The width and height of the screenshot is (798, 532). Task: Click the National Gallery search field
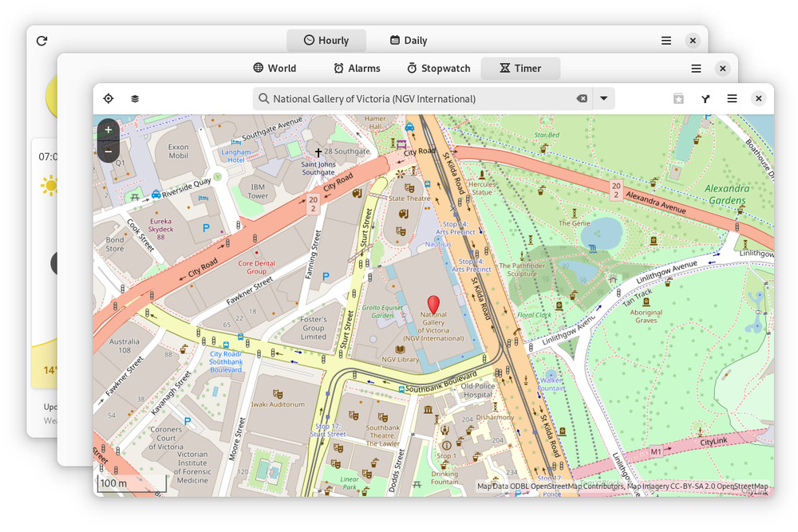[415, 99]
